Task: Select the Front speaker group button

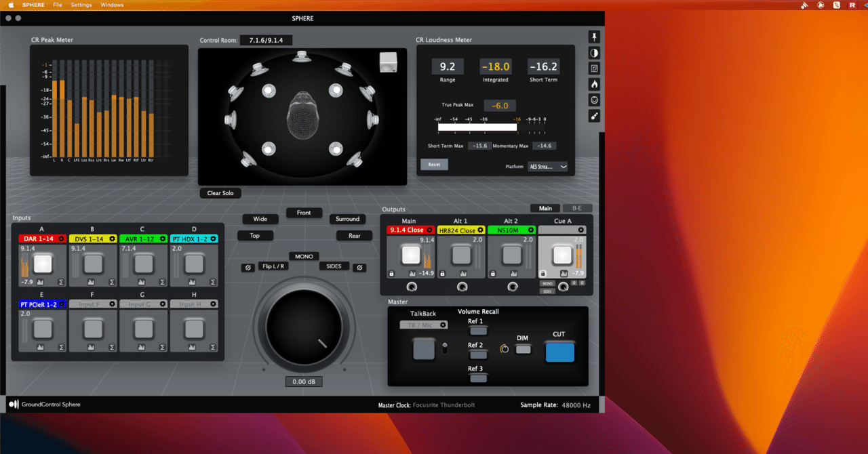Action: [304, 213]
